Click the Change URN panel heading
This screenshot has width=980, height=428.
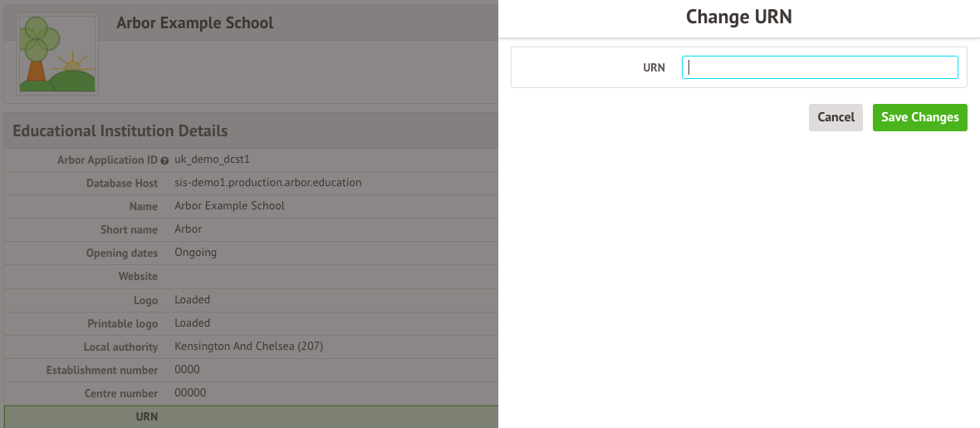pyautogui.click(x=738, y=17)
